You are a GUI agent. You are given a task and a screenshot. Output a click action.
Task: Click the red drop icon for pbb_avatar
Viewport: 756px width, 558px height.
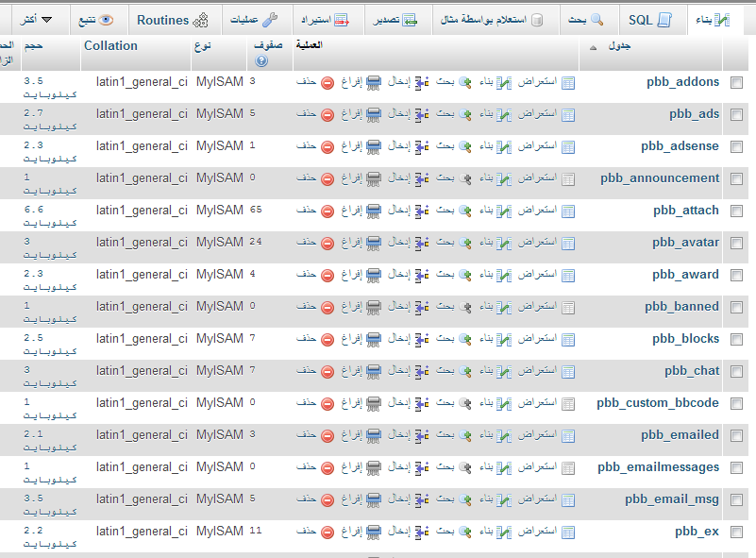328,244
